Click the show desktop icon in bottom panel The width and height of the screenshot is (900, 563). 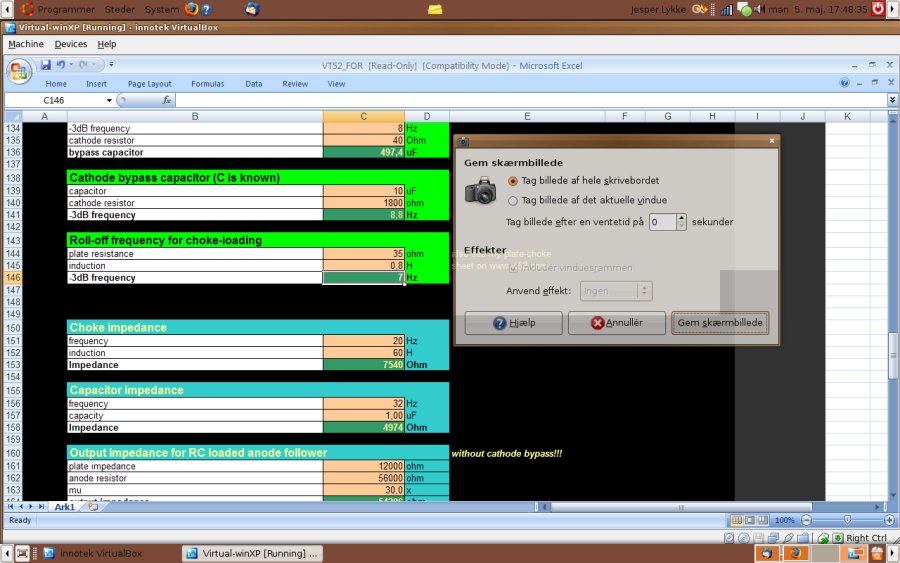(x=22, y=553)
